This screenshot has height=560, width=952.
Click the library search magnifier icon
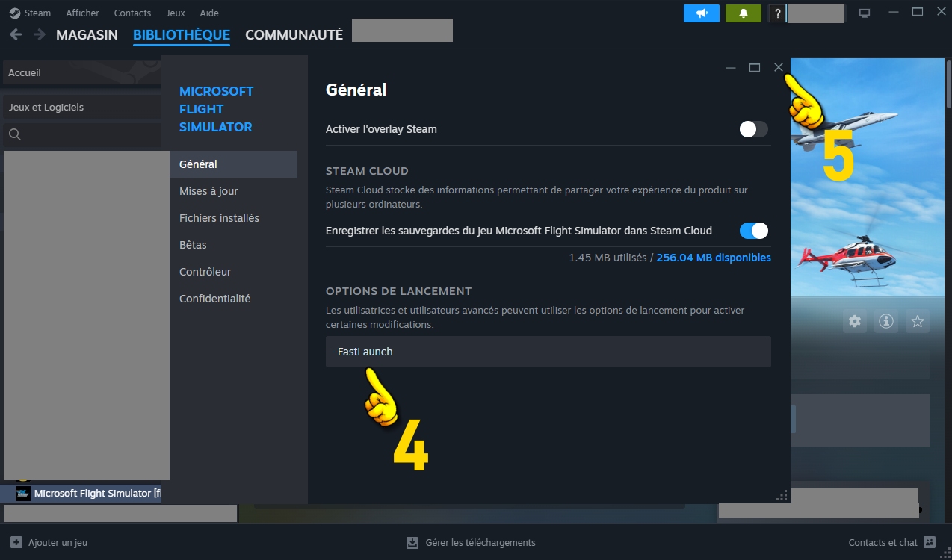pos(15,134)
